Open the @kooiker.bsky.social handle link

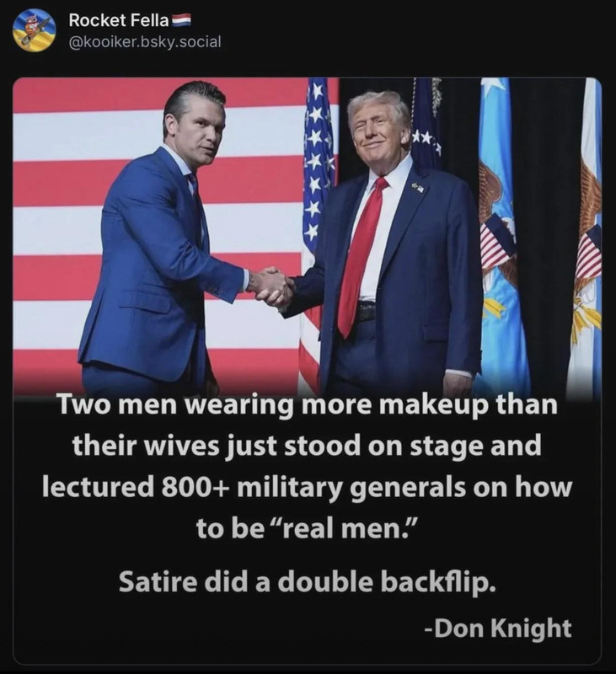click(145, 42)
